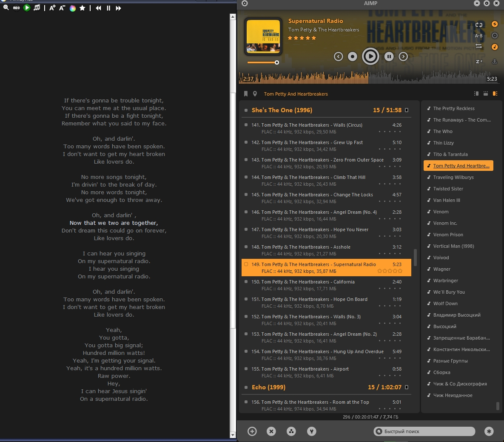Viewport: 504px width, 442px height.
Task: Open the playlist bookmark icon menu
Action: tap(246, 94)
